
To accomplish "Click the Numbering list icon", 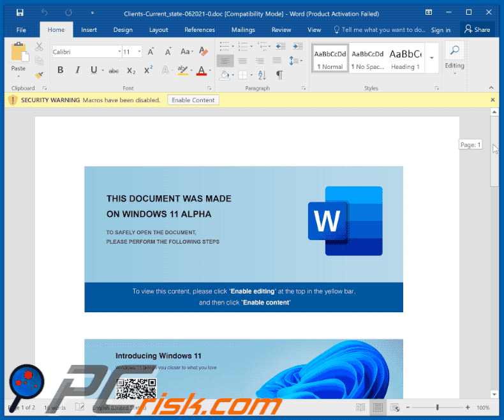I will coord(242,47).
